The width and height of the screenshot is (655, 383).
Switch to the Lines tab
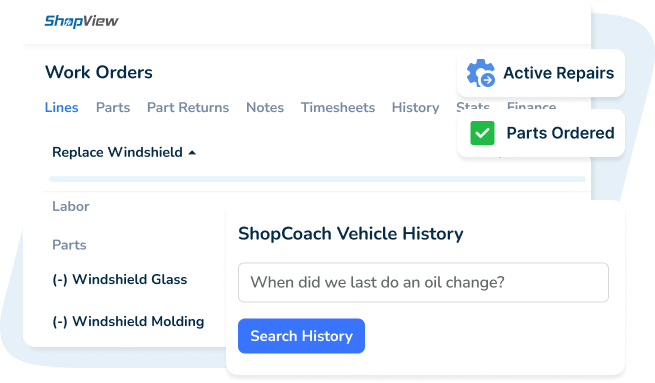click(x=61, y=107)
